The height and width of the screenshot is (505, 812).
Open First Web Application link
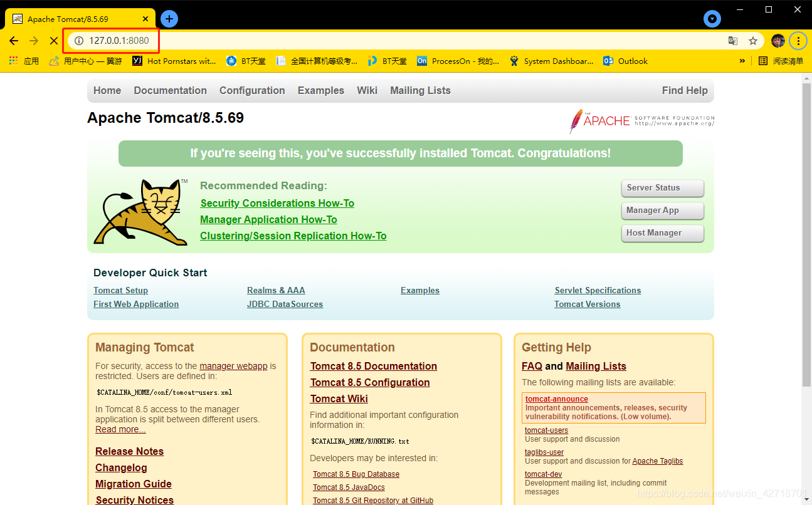coord(136,304)
